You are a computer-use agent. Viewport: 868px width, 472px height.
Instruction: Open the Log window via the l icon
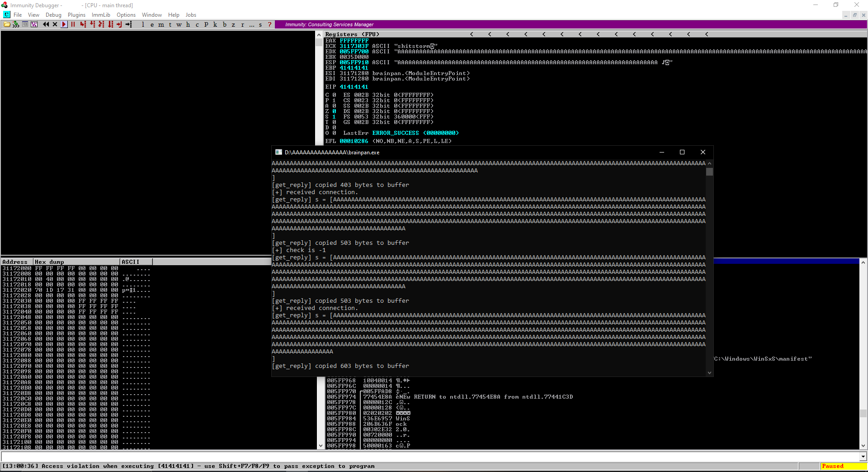tap(143, 24)
